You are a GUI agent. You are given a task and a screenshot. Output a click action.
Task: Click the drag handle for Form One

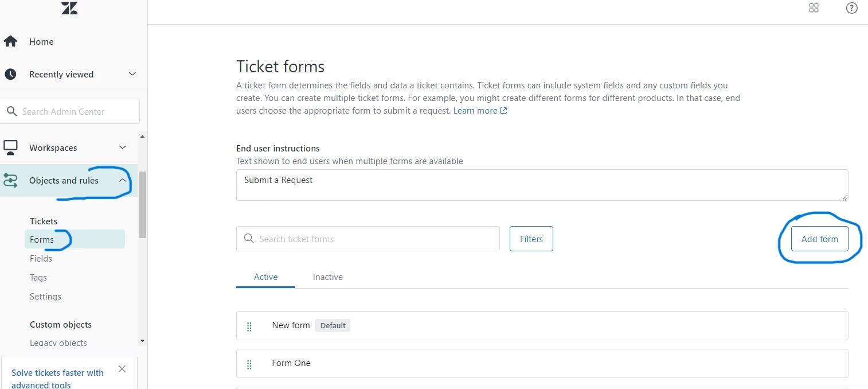coord(249,364)
